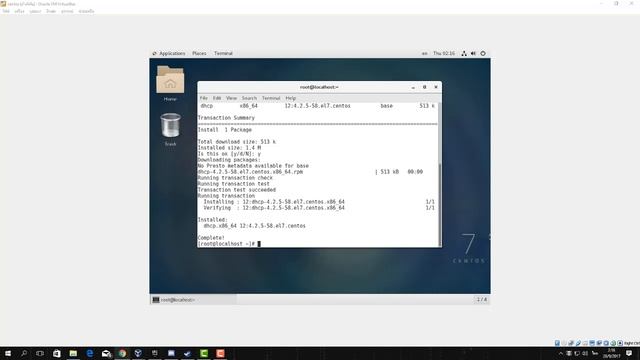Show hidden system tray icons
Image resolution: width=640 pixels, height=360 pixels.
[x=561, y=353]
